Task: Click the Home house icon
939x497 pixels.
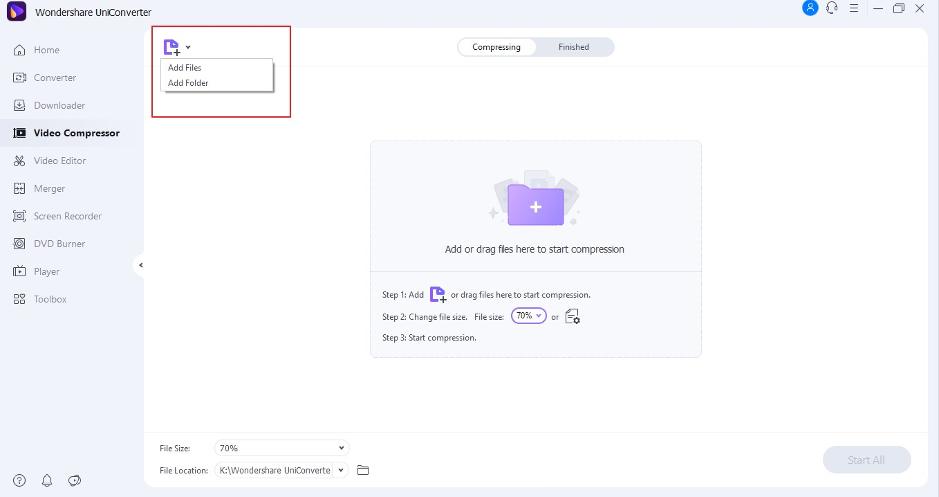Action: [x=19, y=50]
